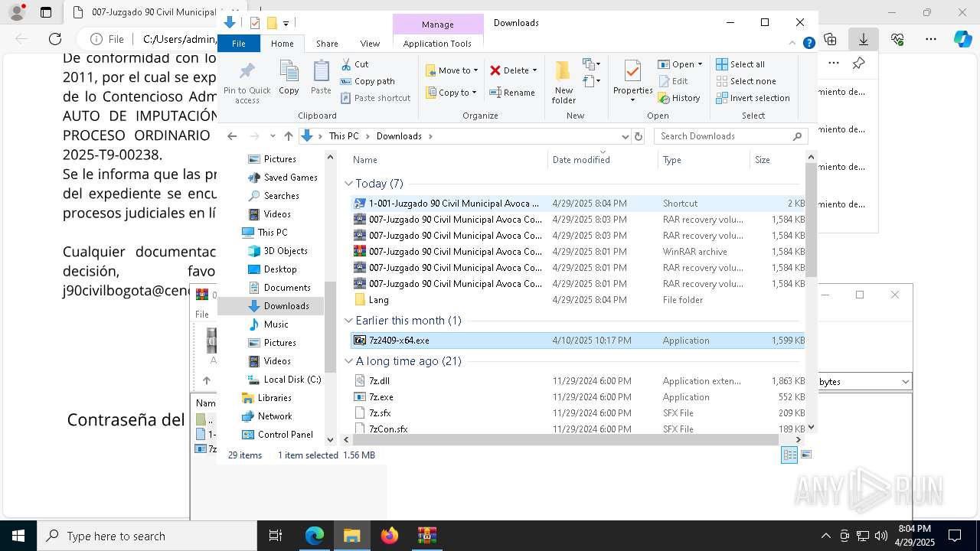Click the Rename button in Organize group
The image size is (980, 551).
tap(512, 93)
